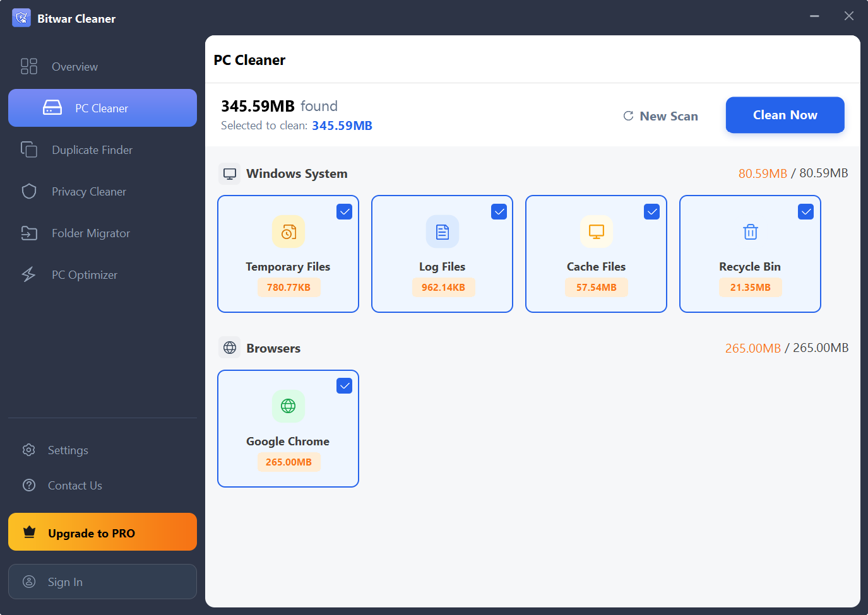Click the Contact Us question mark icon

29,485
